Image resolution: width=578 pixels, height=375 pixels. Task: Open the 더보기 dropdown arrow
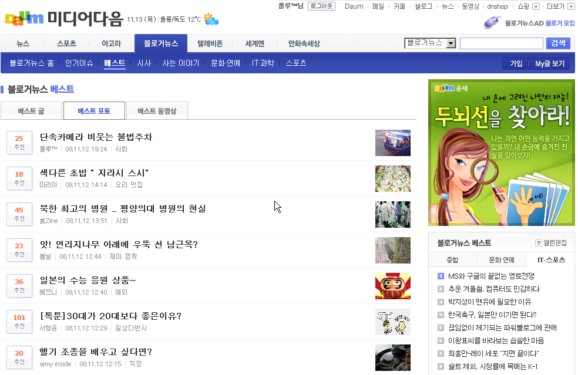click(571, 7)
